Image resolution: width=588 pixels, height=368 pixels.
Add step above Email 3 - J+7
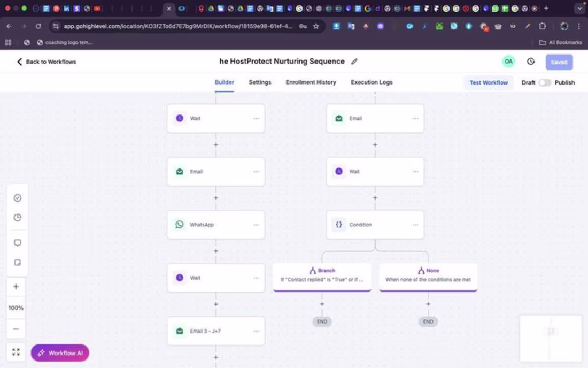[215, 304]
